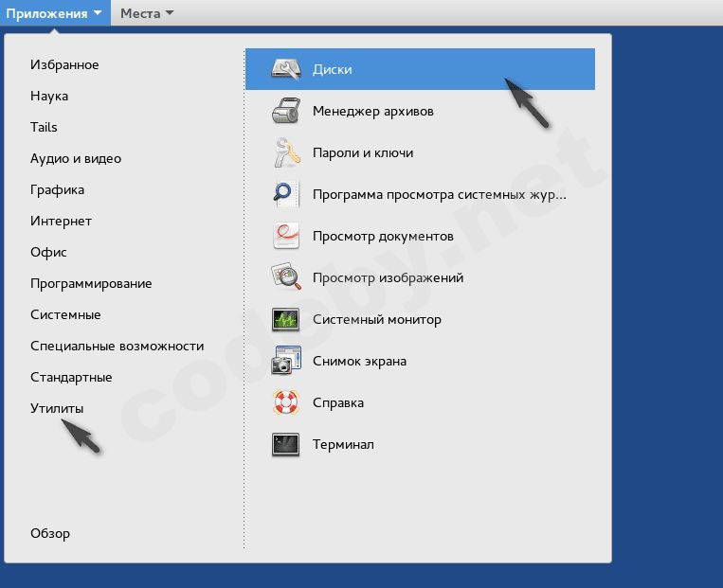Select the Наука category
This screenshot has width=723, height=588.
[x=49, y=96]
